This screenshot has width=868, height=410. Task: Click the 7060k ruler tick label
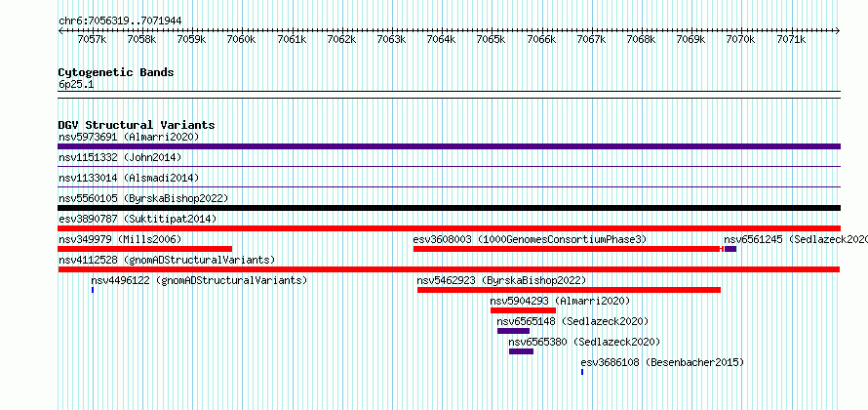point(242,39)
